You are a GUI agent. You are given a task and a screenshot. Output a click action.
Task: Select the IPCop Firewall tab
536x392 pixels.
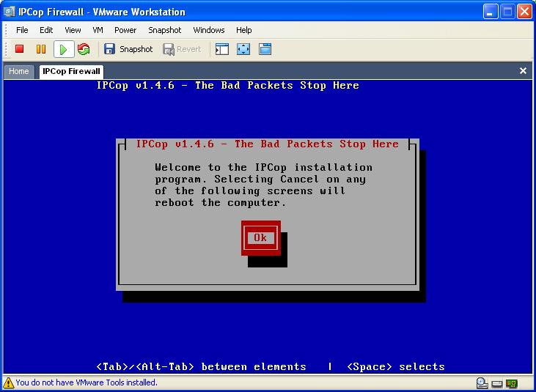tap(71, 71)
